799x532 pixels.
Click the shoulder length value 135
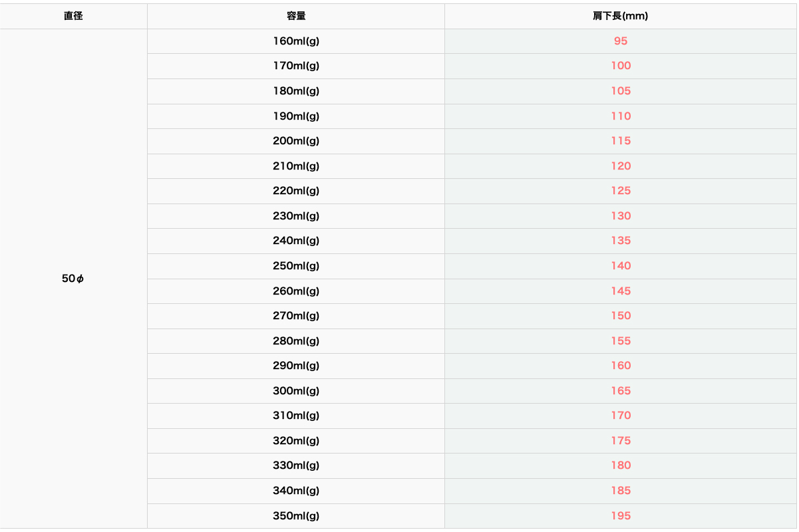pos(621,241)
